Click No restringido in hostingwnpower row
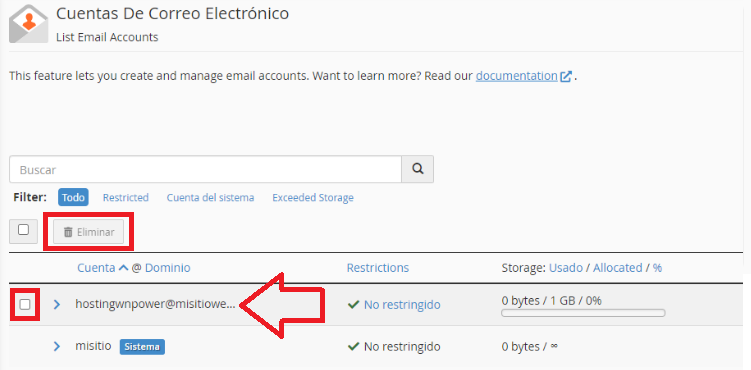 pos(402,304)
